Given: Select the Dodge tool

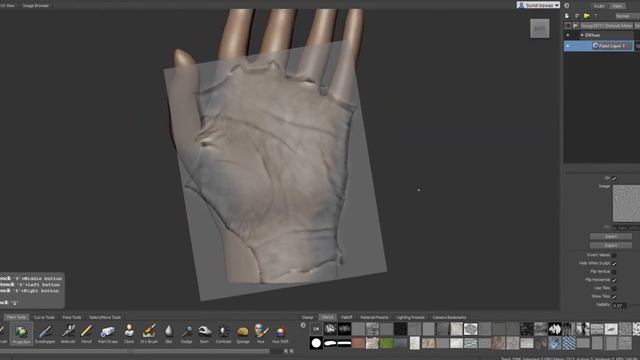Looking at the screenshot, I should pos(187,333).
